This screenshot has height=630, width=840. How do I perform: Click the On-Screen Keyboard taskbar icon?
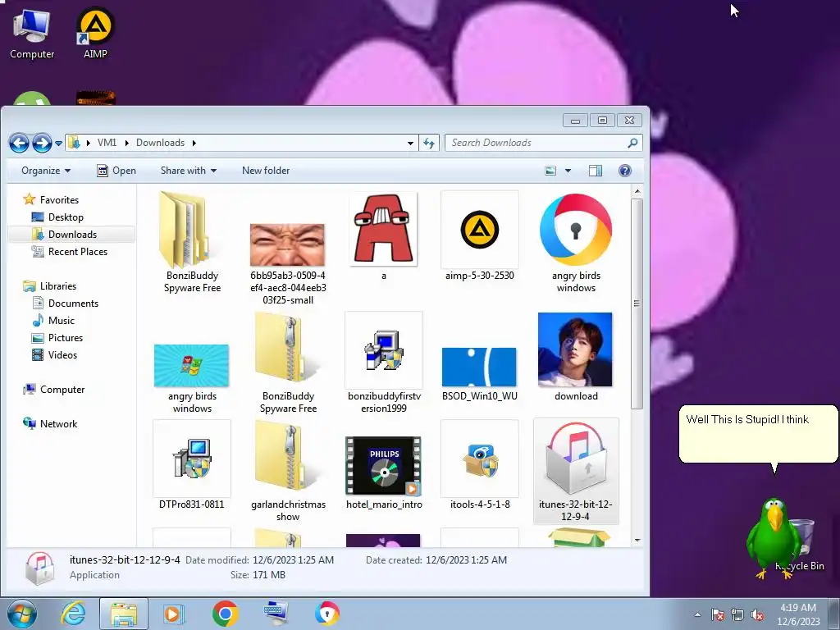coord(276,614)
